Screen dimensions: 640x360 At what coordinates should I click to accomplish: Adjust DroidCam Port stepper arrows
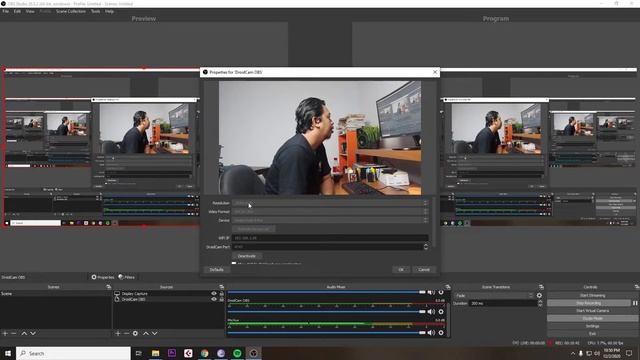click(x=426, y=247)
